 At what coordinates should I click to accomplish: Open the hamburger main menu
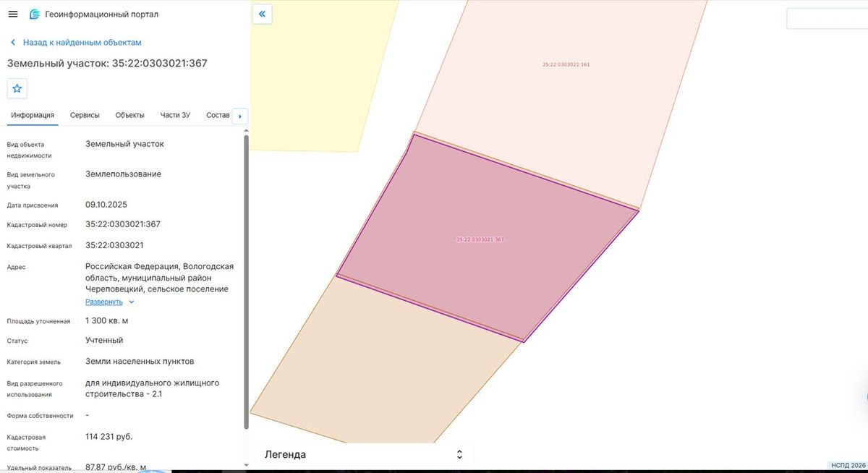13,14
